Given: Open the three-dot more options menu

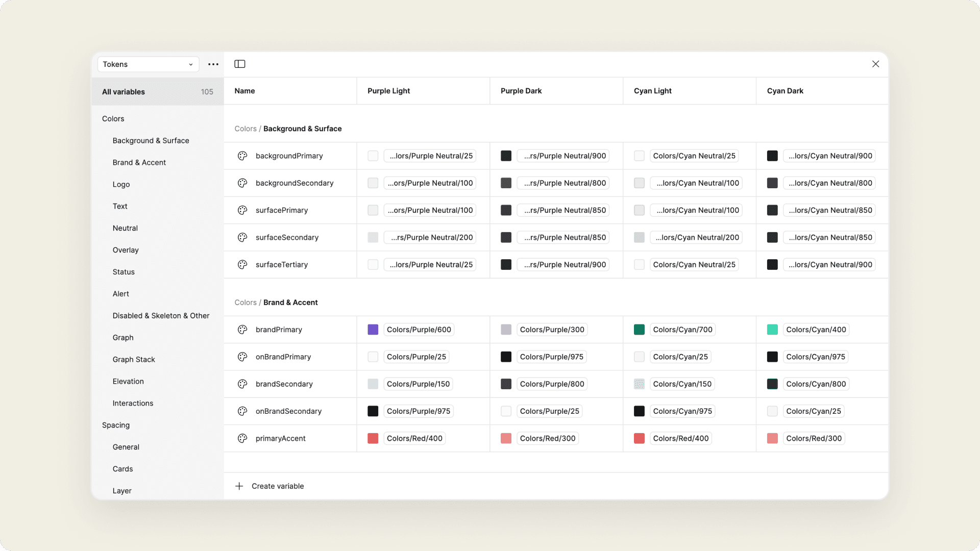Looking at the screenshot, I should [x=213, y=64].
